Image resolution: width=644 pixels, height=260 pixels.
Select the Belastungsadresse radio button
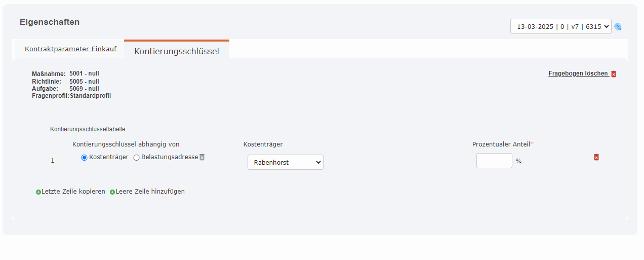pos(136,158)
